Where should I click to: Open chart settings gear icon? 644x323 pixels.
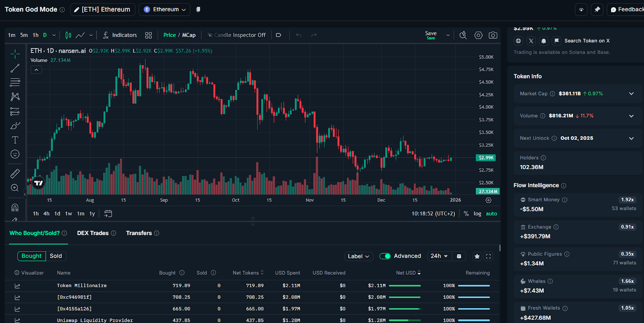point(478,35)
